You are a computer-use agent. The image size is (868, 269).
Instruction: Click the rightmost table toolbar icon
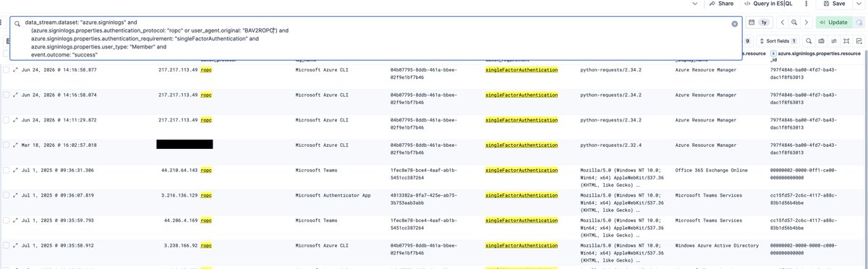pos(859,41)
